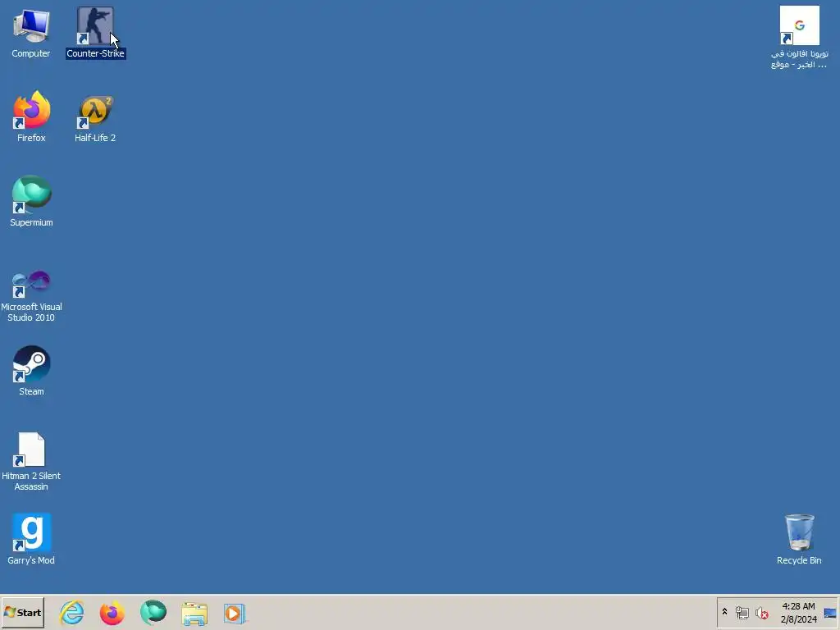
Task: Click the Recycle Bin label text
Action: click(x=799, y=560)
